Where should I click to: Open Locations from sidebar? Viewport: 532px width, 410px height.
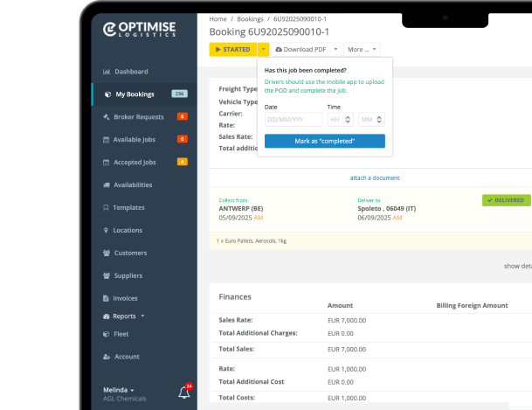[x=128, y=231]
